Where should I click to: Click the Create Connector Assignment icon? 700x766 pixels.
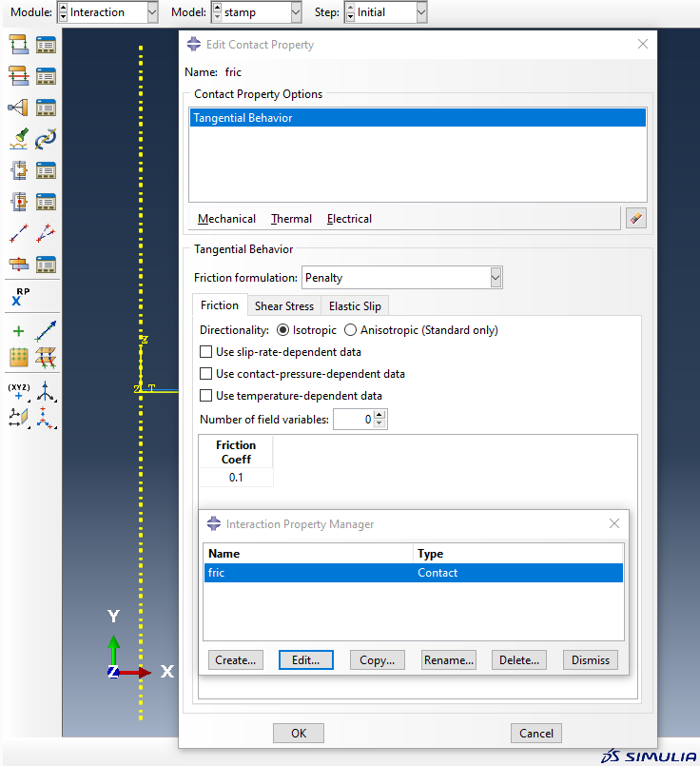pos(19,202)
